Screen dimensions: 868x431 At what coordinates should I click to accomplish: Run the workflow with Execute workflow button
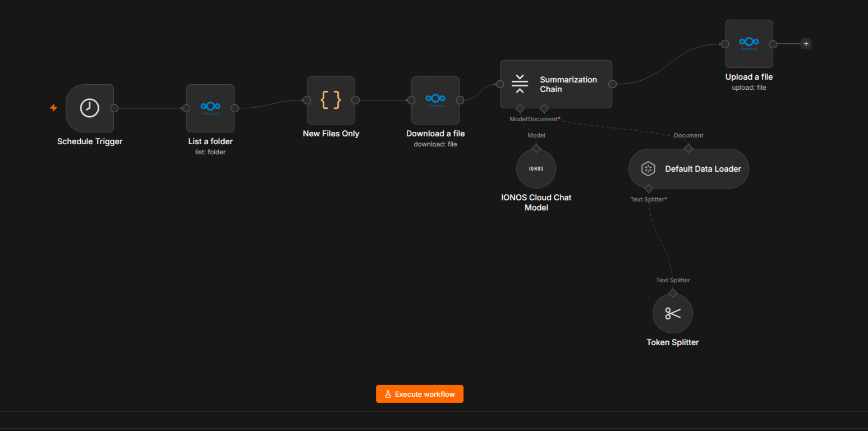(420, 394)
